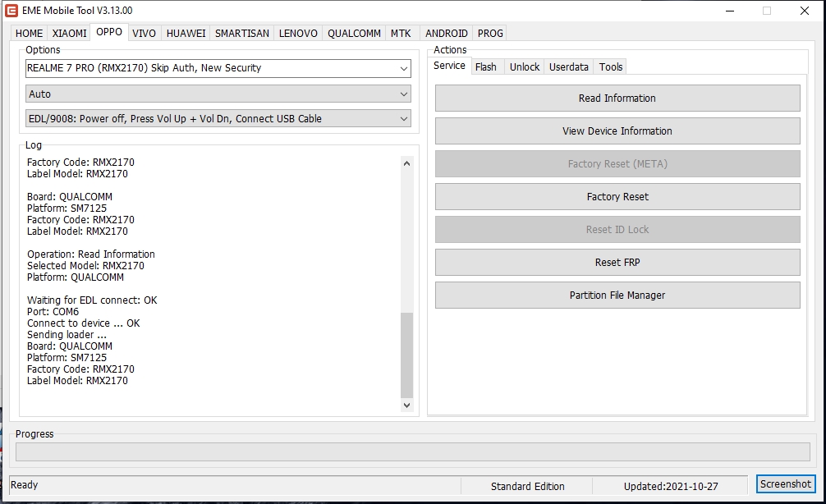Open the Unlock actions tab

pos(524,66)
